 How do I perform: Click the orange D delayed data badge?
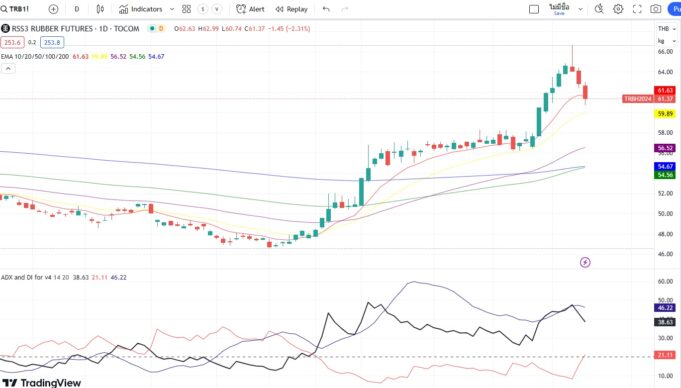tap(161, 29)
